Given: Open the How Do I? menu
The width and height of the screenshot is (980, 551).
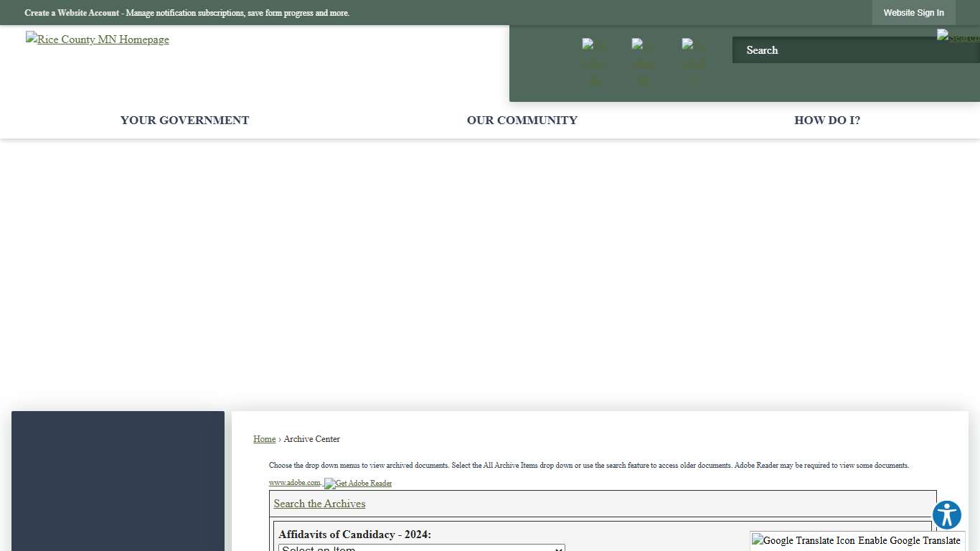Looking at the screenshot, I should 826,121.
